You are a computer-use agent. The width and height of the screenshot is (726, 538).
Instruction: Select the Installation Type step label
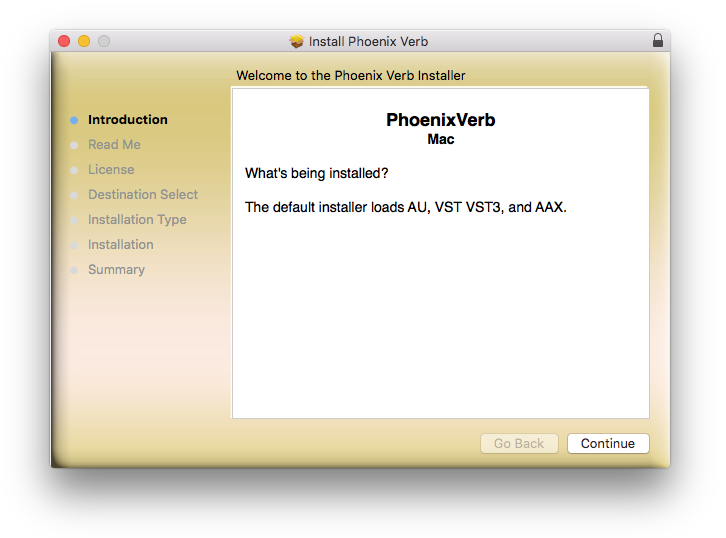(x=137, y=220)
